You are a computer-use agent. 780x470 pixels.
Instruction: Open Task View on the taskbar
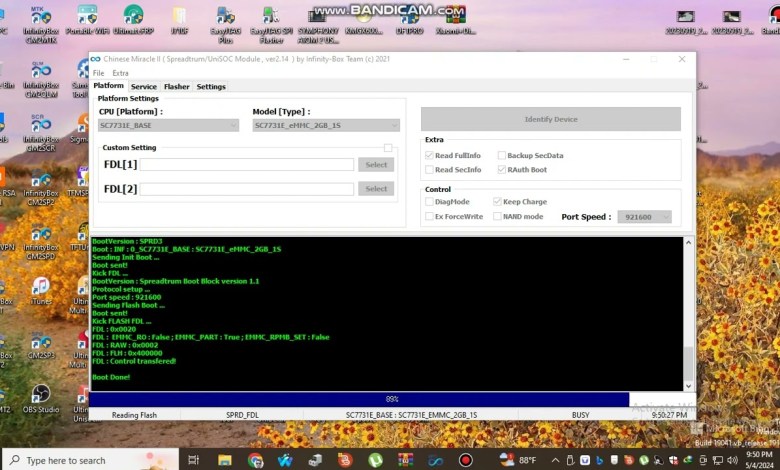click(194, 460)
